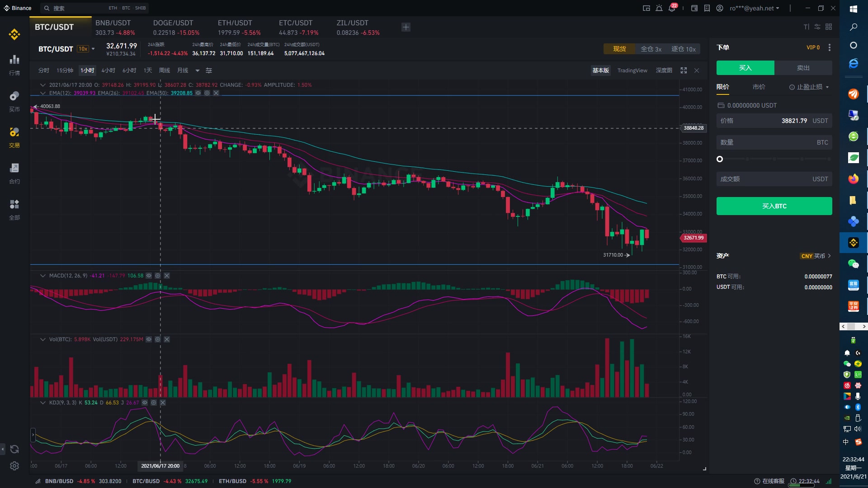Open settings gear in left sidebar

(14, 466)
